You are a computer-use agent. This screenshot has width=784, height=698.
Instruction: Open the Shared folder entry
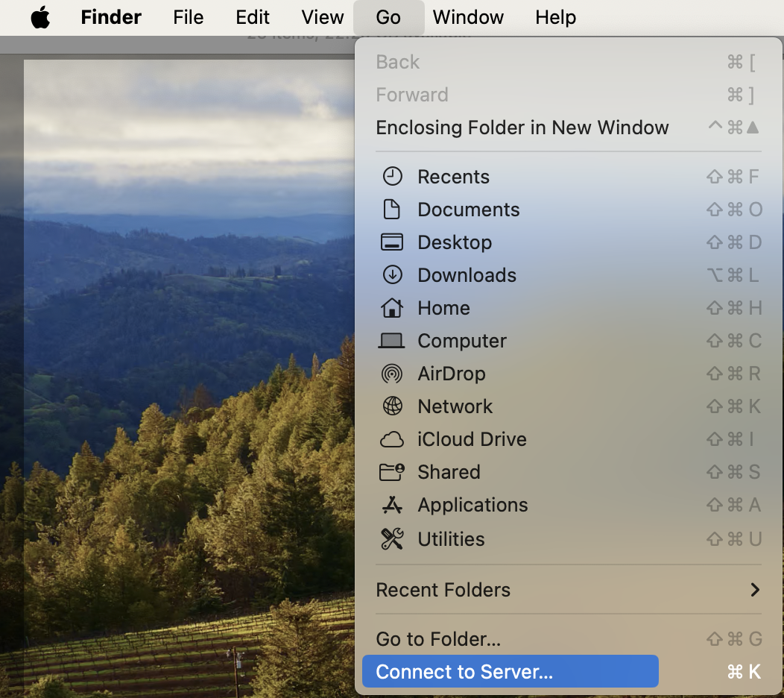tap(448, 472)
